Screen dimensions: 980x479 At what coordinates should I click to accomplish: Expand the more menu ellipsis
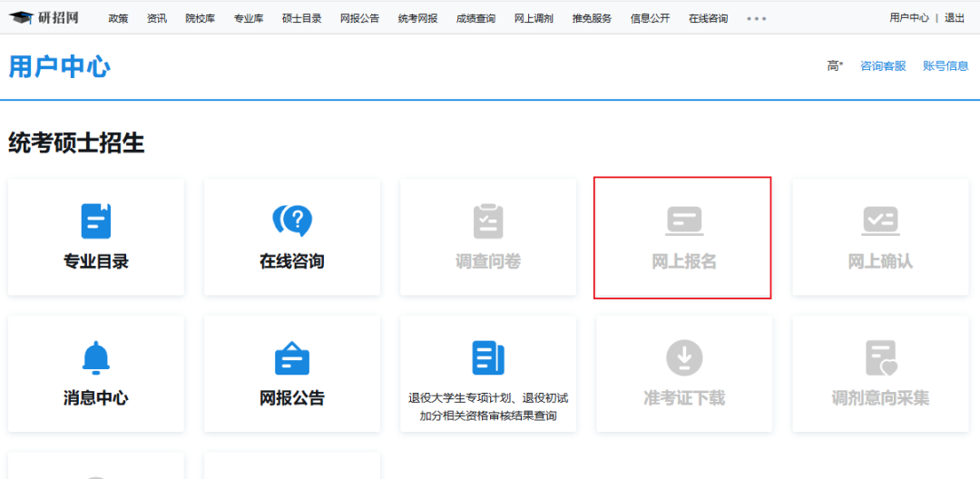coord(756,19)
